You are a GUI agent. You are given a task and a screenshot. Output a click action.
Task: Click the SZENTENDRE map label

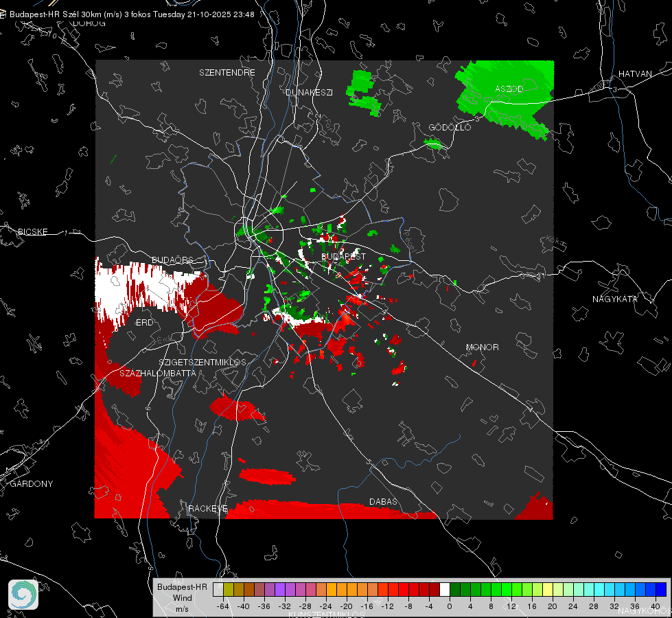[x=227, y=73]
